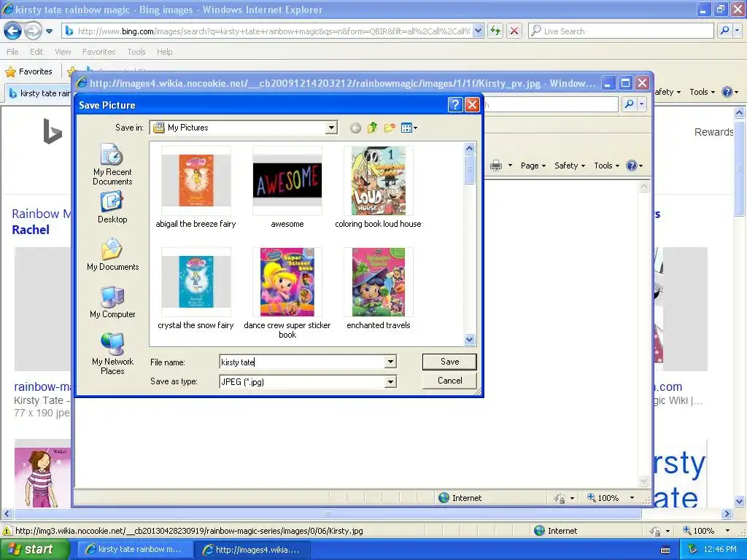Open address bar history dropdown

click(x=479, y=31)
